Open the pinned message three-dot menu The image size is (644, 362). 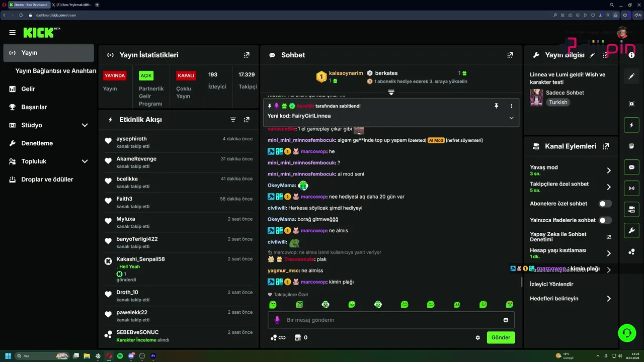click(511, 106)
